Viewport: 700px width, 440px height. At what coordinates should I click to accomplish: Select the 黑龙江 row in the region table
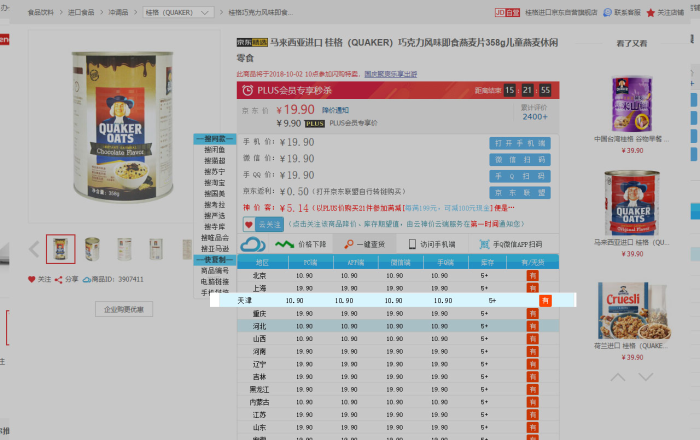pyautogui.click(x=398, y=390)
